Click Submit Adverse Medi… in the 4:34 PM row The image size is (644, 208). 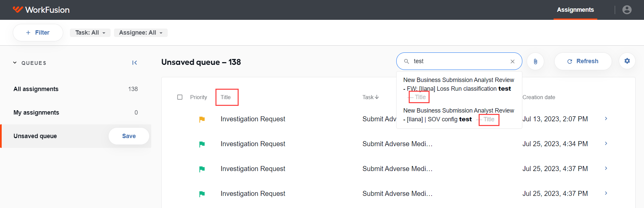[397, 144]
